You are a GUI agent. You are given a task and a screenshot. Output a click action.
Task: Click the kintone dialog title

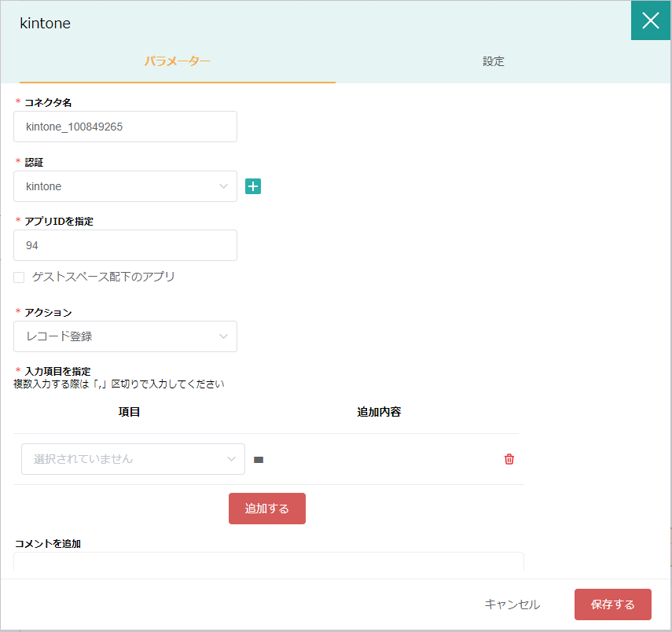click(45, 23)
